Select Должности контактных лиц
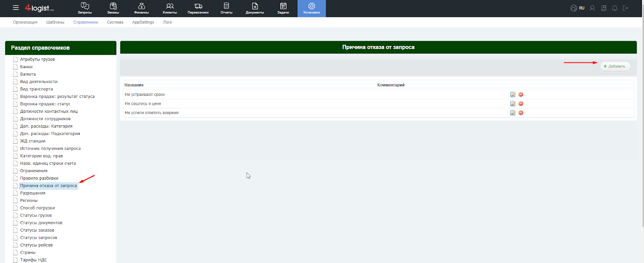Image resolution: width=644 pixels, height=263 pixels. click(x=49, y=112)
